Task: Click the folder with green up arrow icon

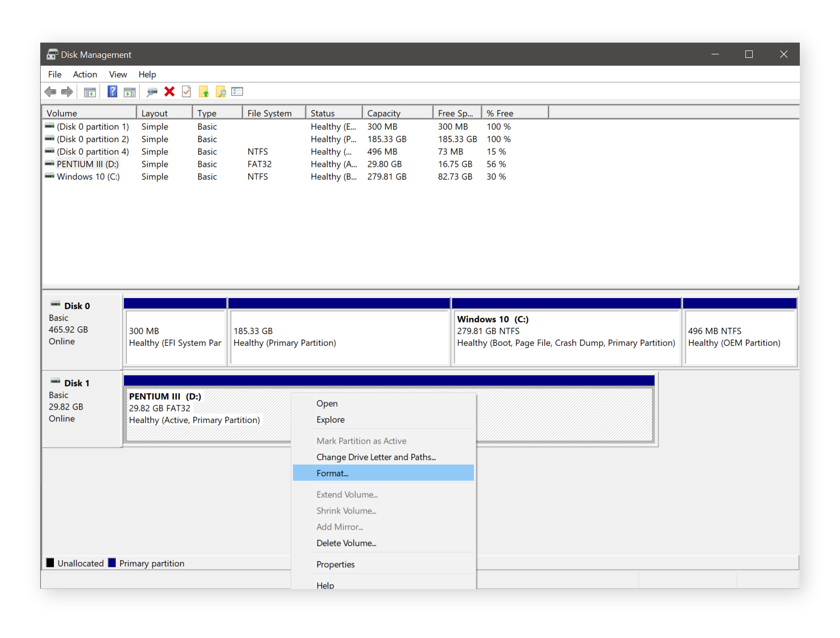Action: click(x=204, y=92)
